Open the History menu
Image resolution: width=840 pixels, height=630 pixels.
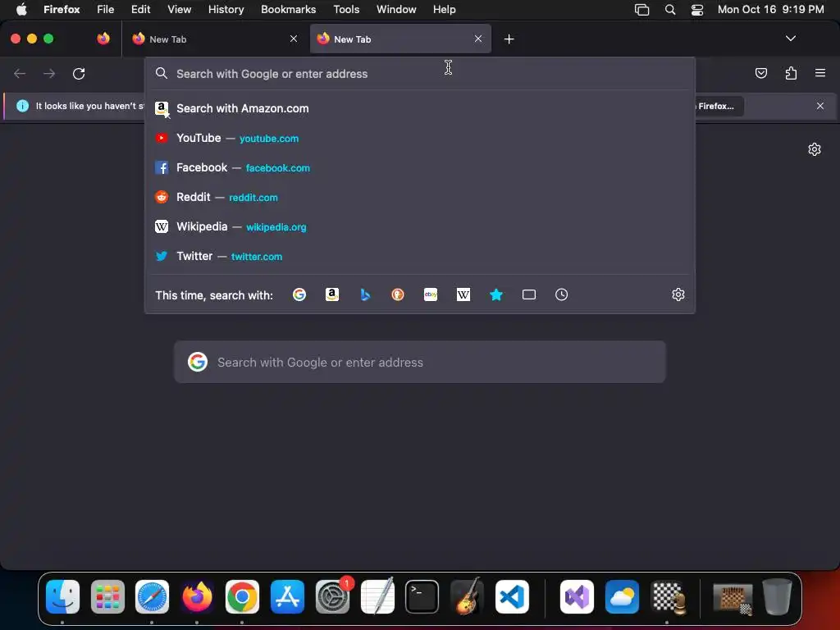tap(226, 9)
